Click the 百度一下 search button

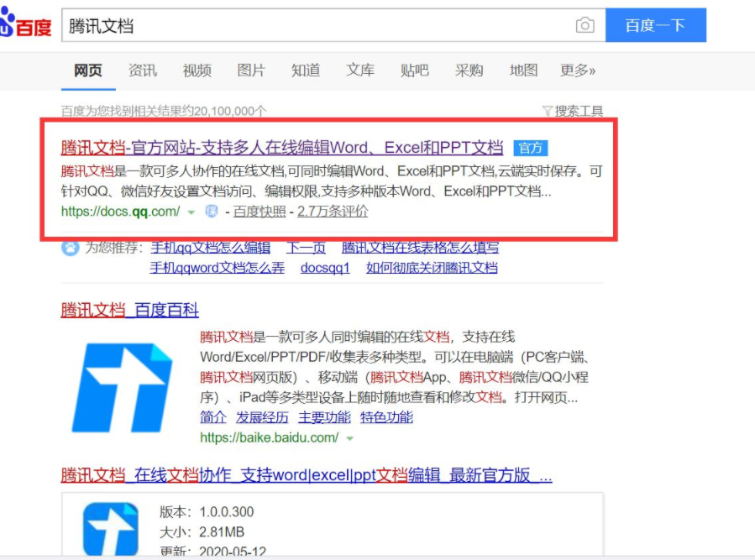657,24
